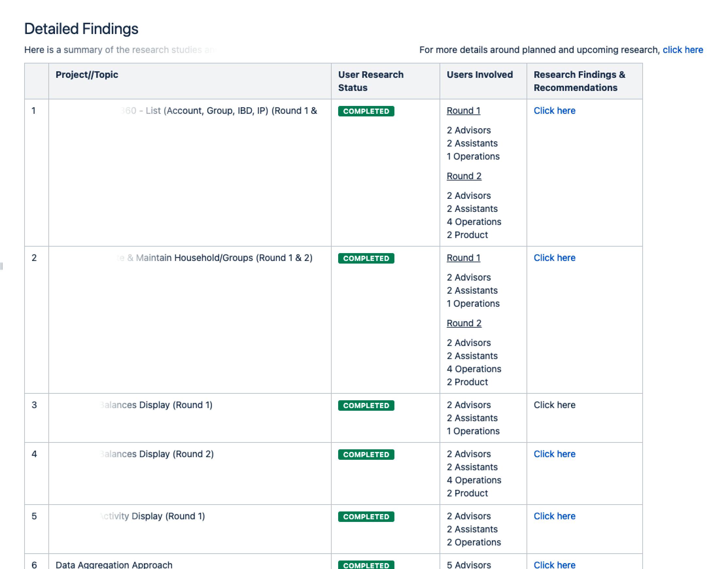
Task: Click 'Round 2' label in row 1
Action: (x=464, y=176)
